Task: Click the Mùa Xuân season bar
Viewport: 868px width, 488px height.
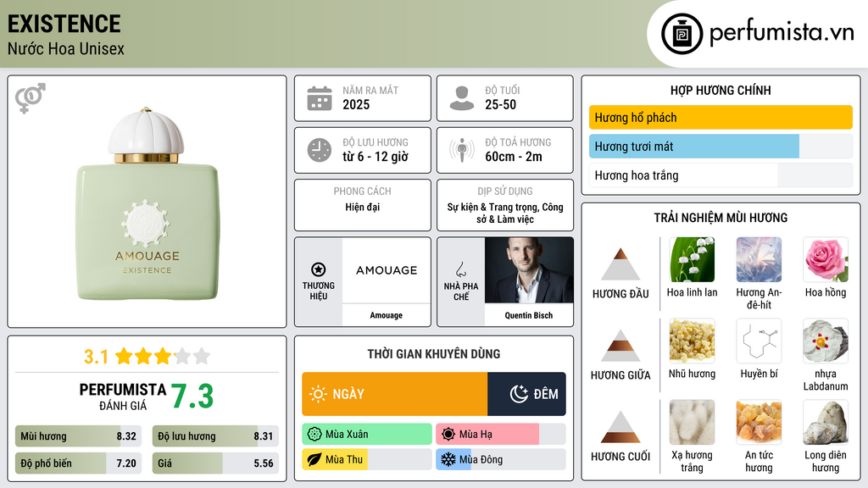Action: pos(367,435)
